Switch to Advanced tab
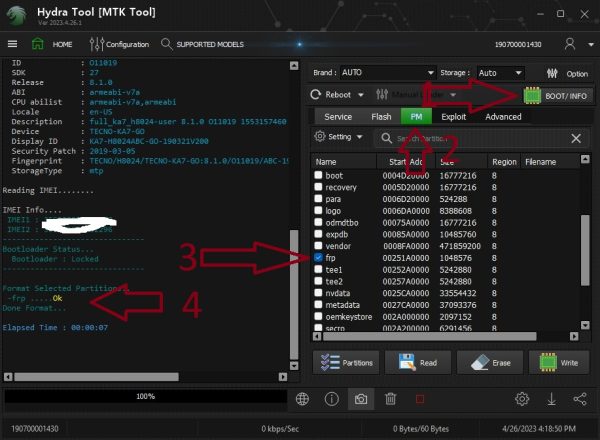600x440 pixels. click(503, 117)
